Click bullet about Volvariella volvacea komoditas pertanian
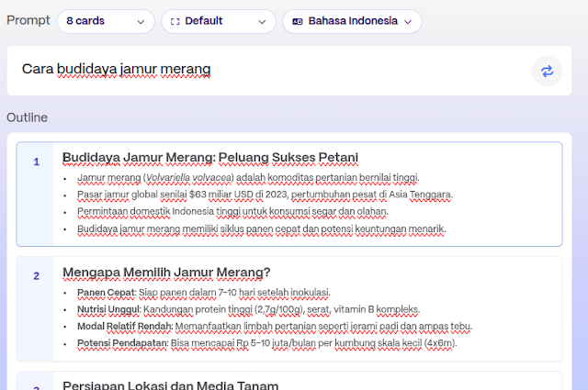The width and height of the screenshot is (588, 390). (x=248, y=178)
